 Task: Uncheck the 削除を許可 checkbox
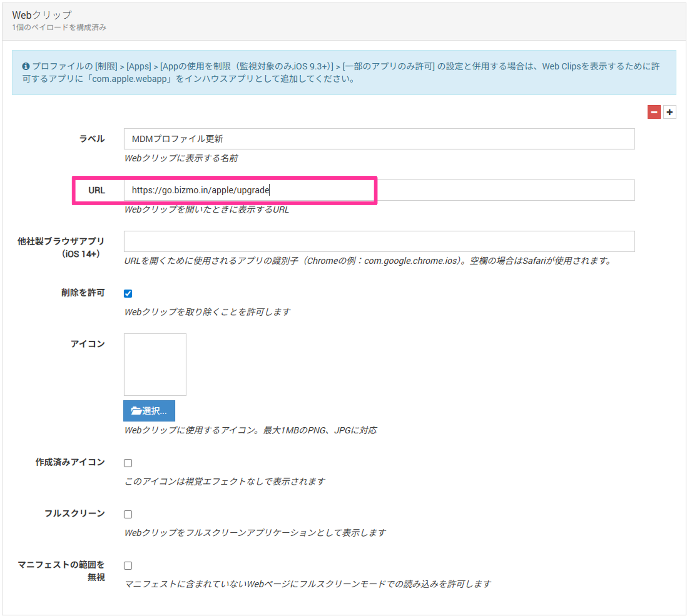pos(128,294)
